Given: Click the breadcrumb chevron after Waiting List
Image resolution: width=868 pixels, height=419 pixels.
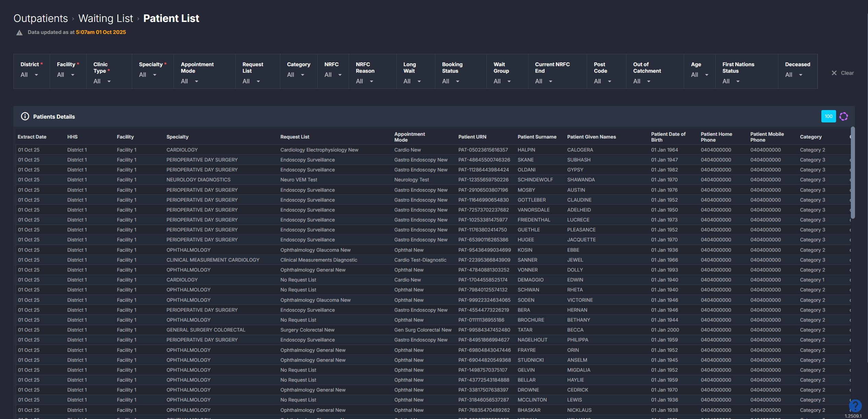Looking at the screenshot, I should click(x=138, y=19).
